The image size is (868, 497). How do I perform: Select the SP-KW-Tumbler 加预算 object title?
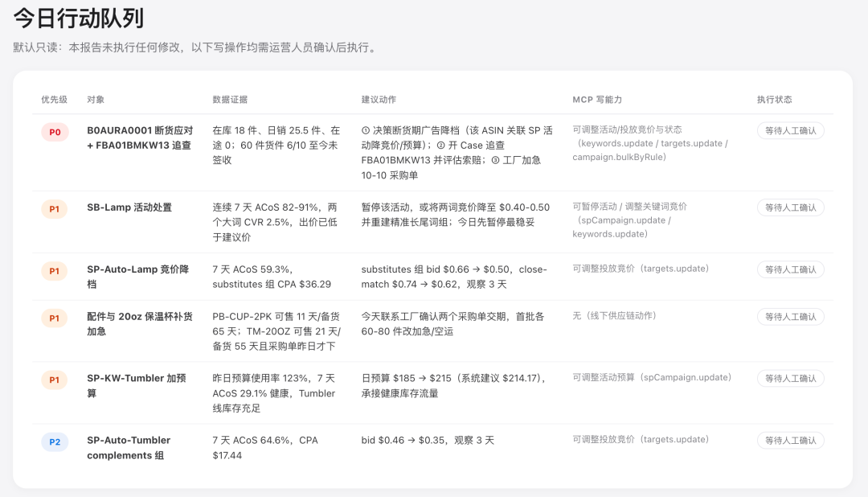point(136,386)
